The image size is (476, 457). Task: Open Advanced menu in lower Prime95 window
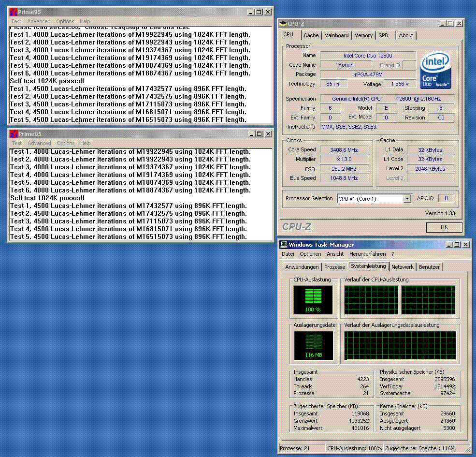(40, 143)
